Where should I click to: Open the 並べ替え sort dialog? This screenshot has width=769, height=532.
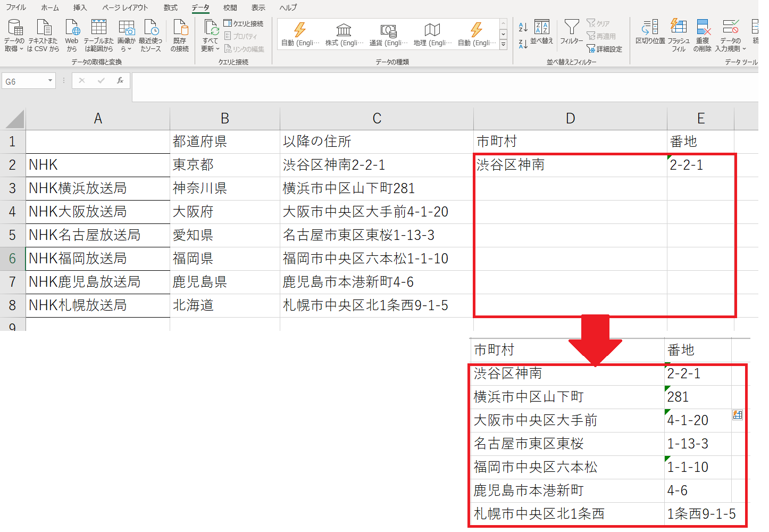pos(541,33)
